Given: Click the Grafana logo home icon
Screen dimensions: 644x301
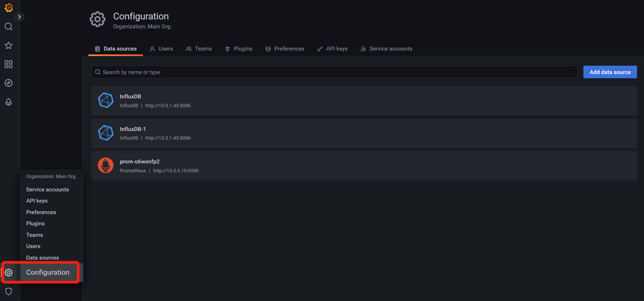Looking at the screenshot, I should pyautogui.click(x=9, y=8).
